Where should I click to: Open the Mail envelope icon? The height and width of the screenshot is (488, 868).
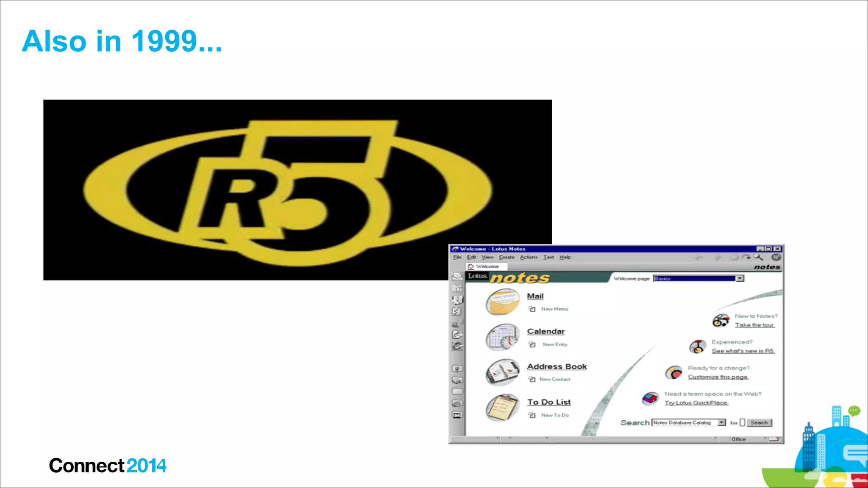(x=503, y=302)
